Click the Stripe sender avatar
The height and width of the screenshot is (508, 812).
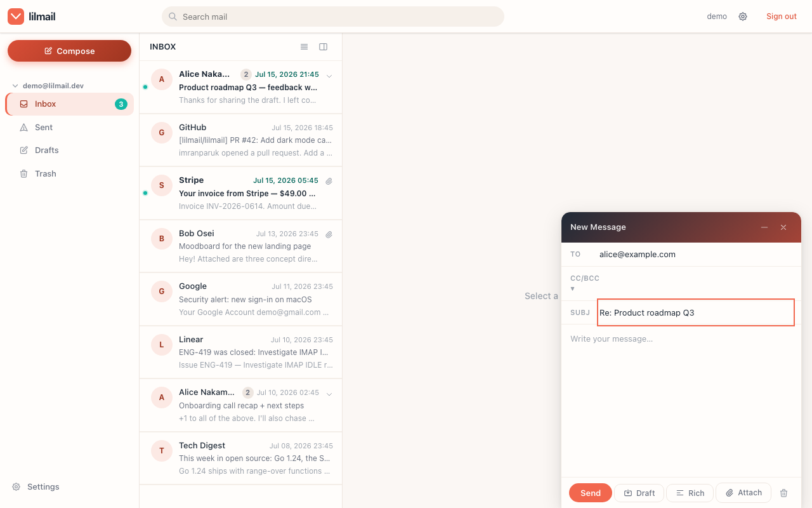point(162,185)
